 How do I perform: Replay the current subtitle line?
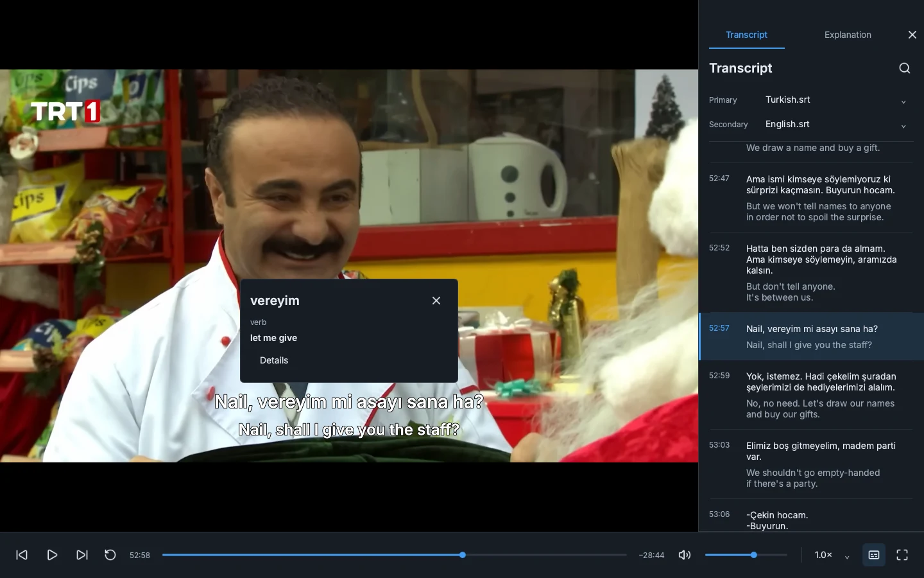click(110, 555)
